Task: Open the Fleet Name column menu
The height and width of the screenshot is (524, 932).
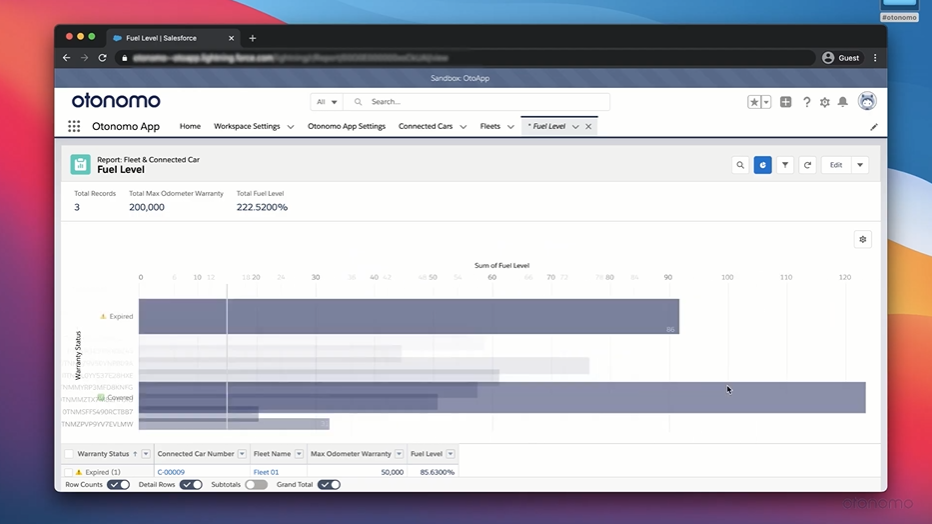Action: [299, 454]
